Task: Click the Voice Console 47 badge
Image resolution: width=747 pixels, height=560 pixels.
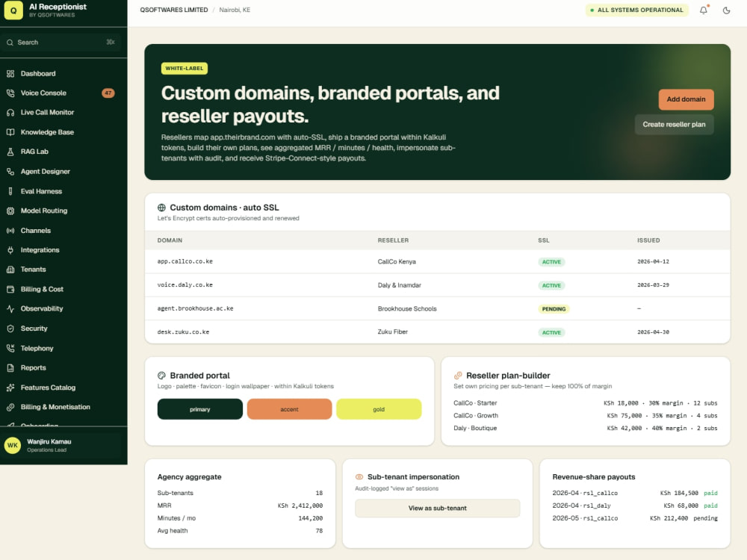Action: (x=108, y=93)
